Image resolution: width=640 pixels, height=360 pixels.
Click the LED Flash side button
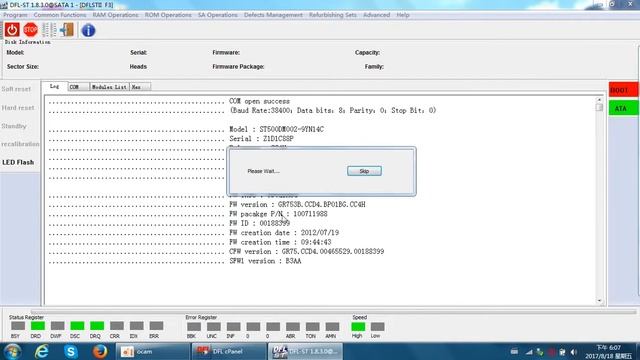pyautogui.click(x=18, y=162)
